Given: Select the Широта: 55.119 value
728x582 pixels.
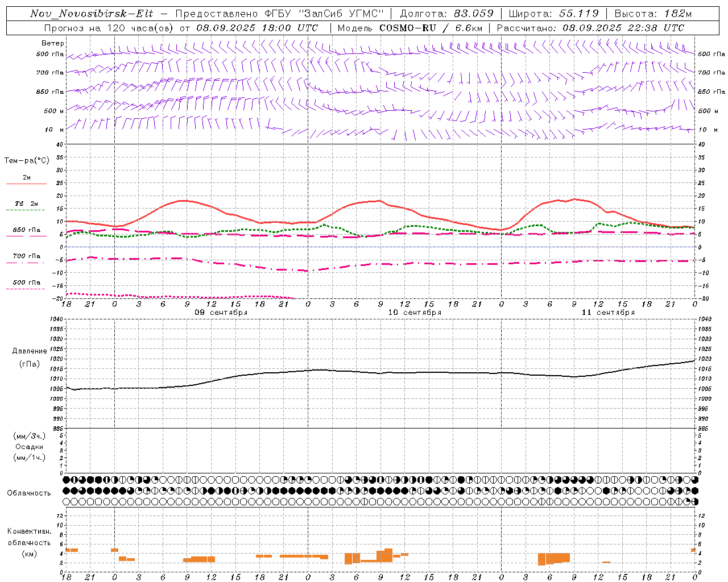Looking at the screenshot, I should point(553,14).
